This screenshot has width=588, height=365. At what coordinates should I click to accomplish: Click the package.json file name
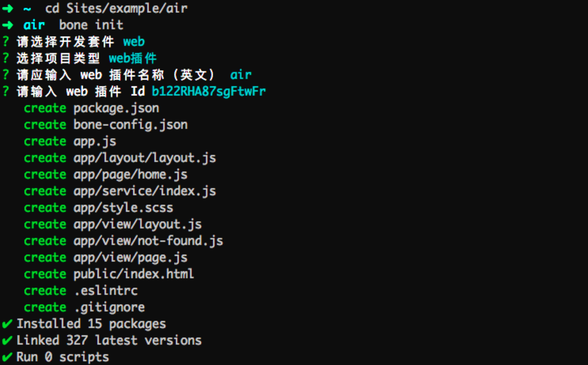tap(116, 108)
